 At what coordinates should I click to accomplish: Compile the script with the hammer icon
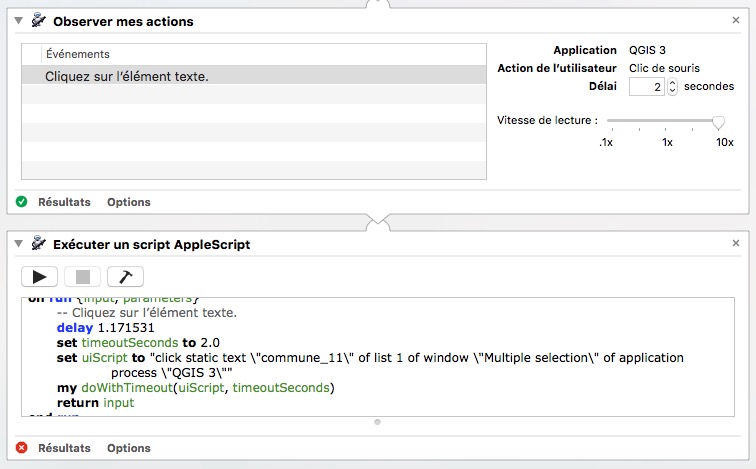pyautogui.click(x=125, y=277)
